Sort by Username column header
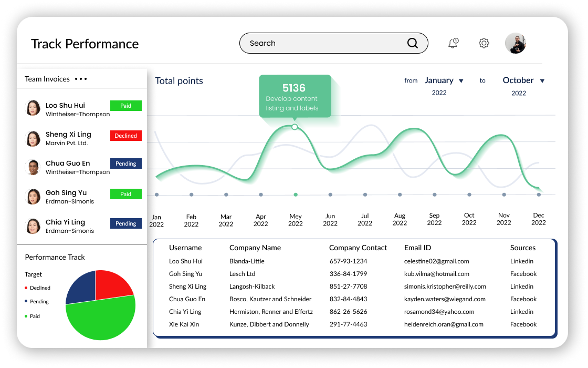This screenshot has width=588, height=368. (x=185, y=248)
